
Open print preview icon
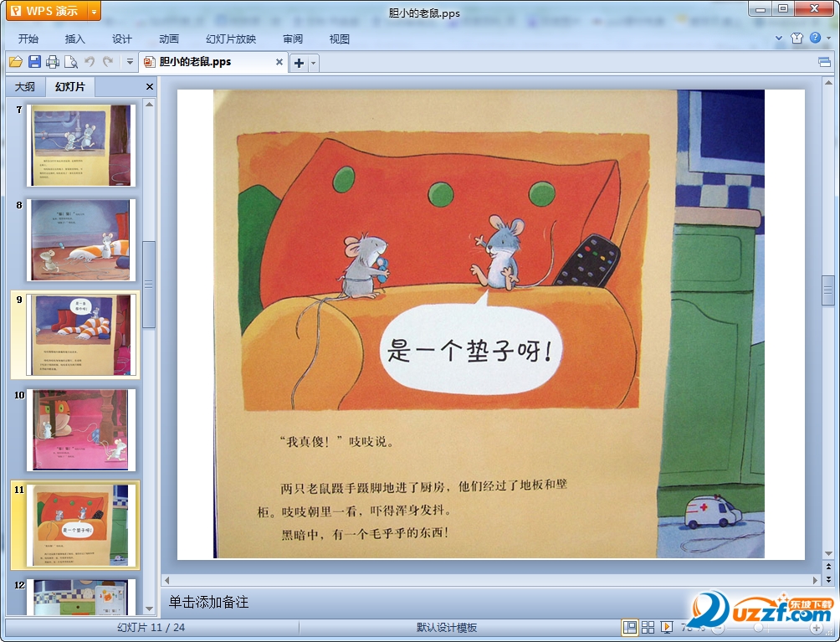point(71,62)
